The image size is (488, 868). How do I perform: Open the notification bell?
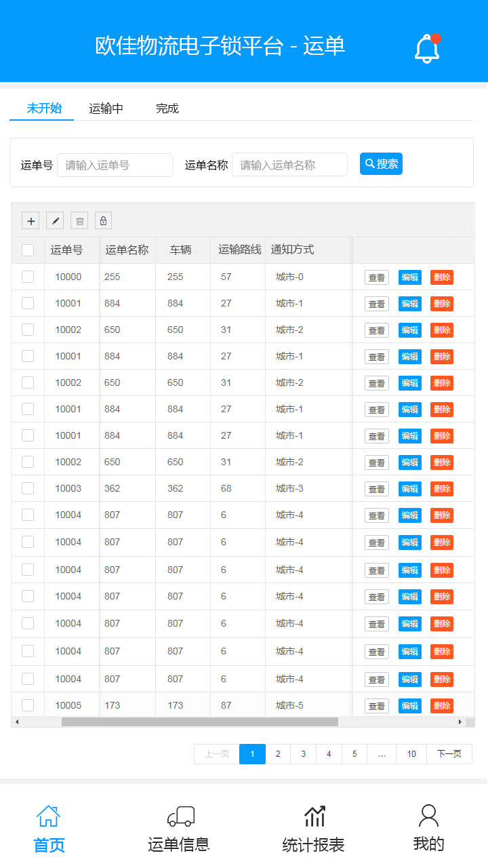point(428,48)
